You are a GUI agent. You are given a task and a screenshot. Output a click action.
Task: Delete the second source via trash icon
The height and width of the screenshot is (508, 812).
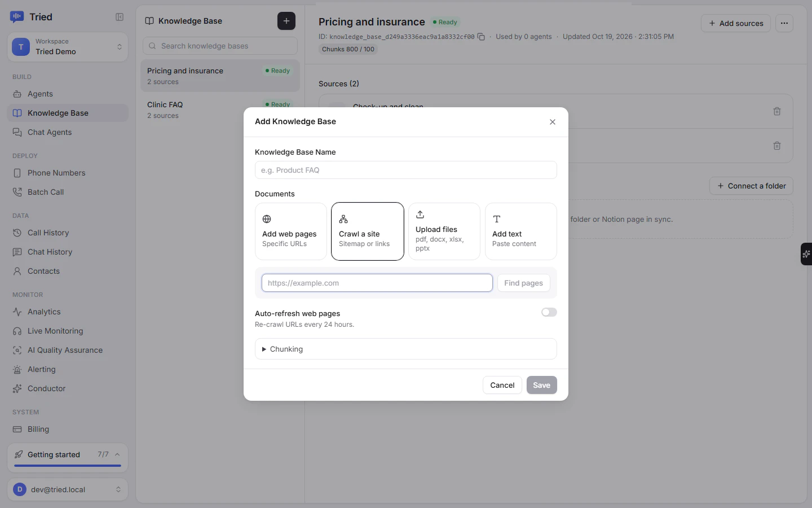[x=777, y=146]
